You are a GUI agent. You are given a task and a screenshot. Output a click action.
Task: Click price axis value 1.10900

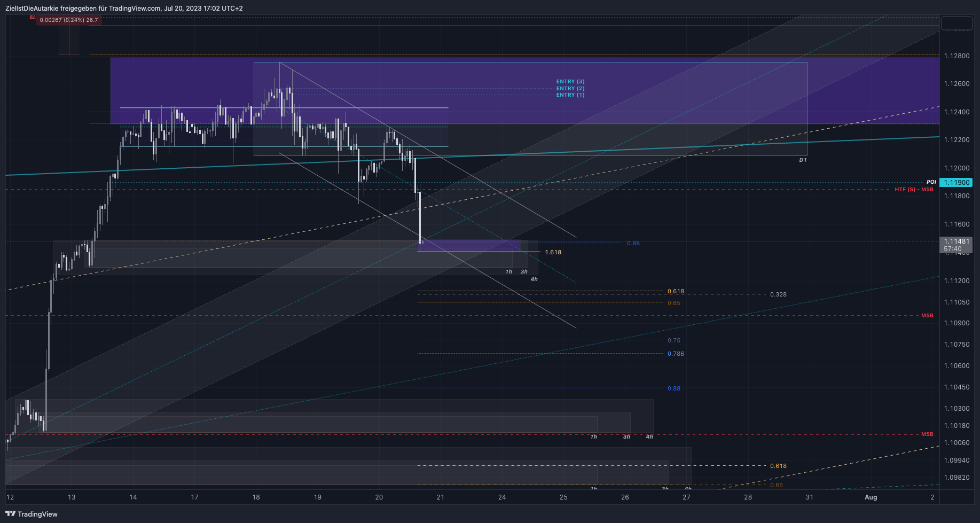tap(957, 323)
